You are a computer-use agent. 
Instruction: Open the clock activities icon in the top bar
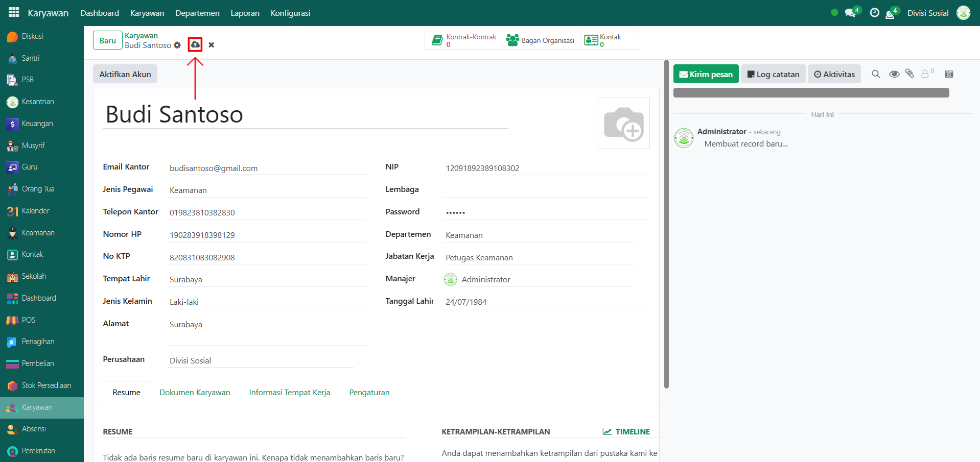click(x=875, y=13)
